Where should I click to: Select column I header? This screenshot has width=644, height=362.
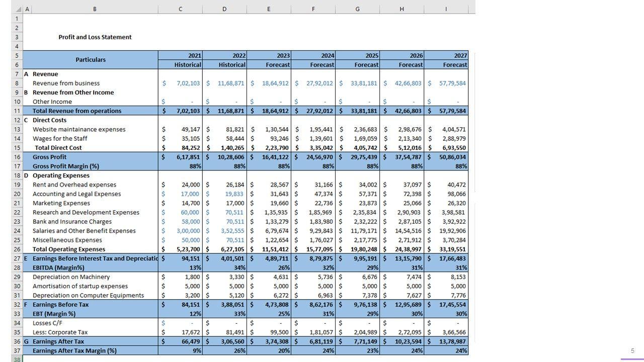(446, 9)
